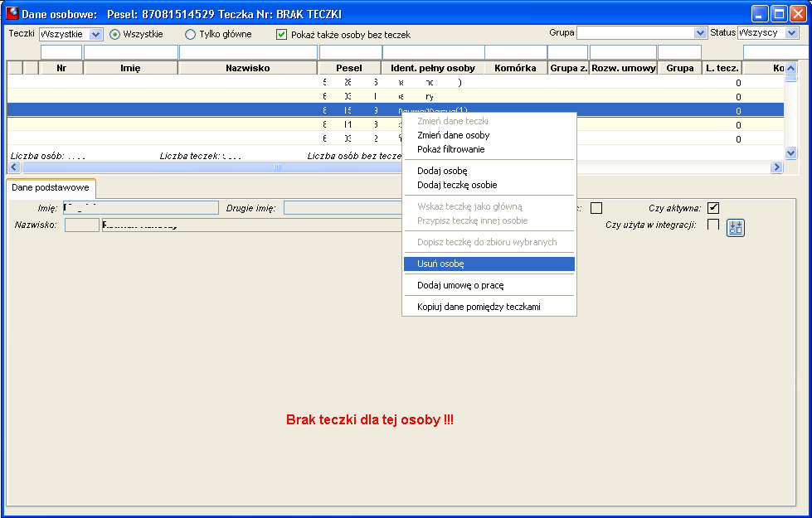Viewport: 812px width, 518px height.
Task: Toggle the Czy użyta w integracji checkbox
Action: pos(713,225)
